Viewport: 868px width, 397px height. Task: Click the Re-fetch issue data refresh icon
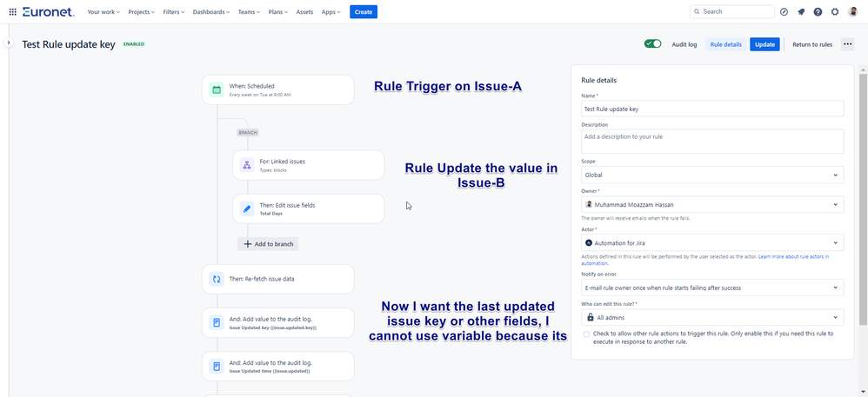click(217, 279)
